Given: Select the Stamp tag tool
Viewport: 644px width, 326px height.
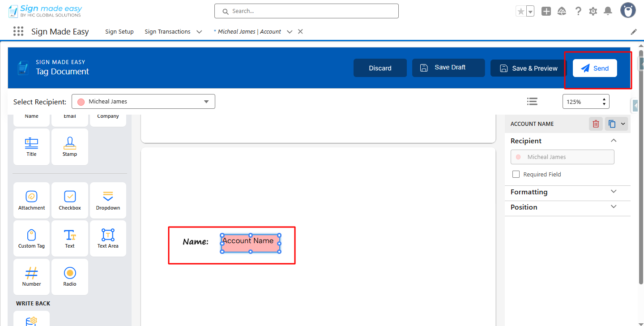Looking at the screenshot, I should 70,147.
